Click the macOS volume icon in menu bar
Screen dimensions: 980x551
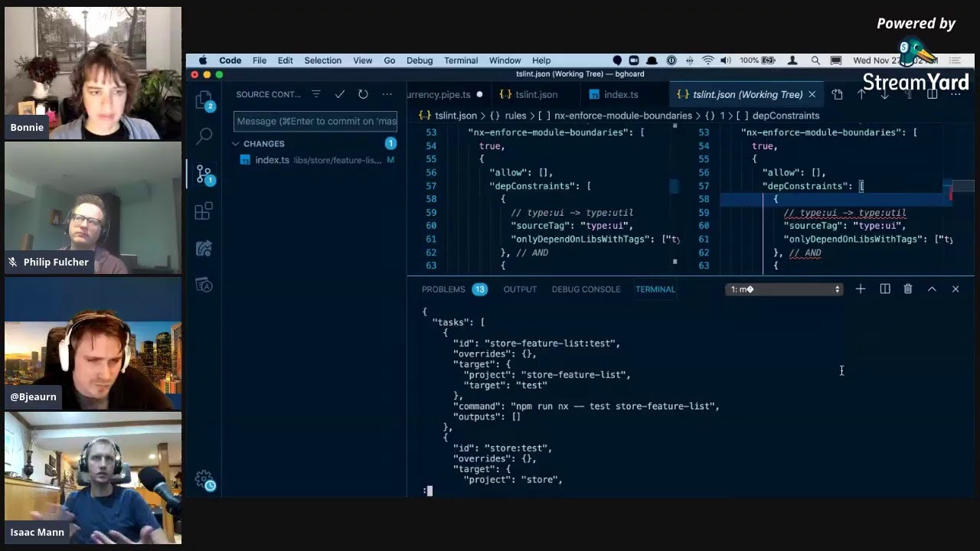click(725, 60)
